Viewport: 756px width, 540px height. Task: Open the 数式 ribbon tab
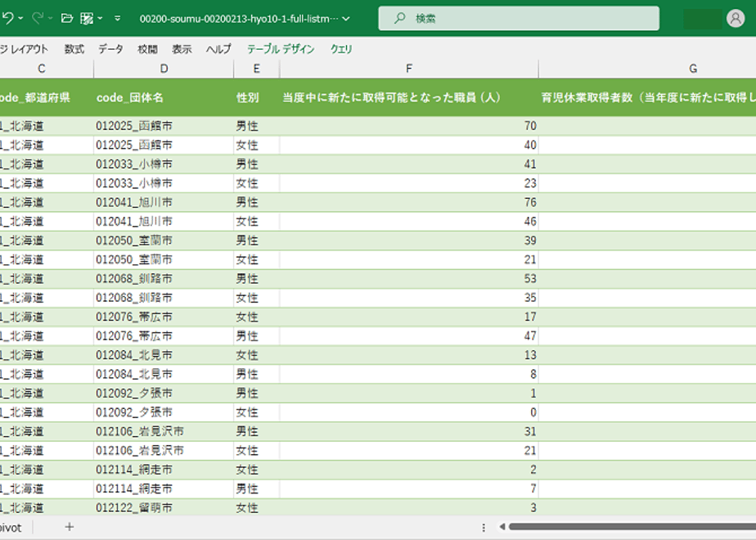[x=74, y=49]
